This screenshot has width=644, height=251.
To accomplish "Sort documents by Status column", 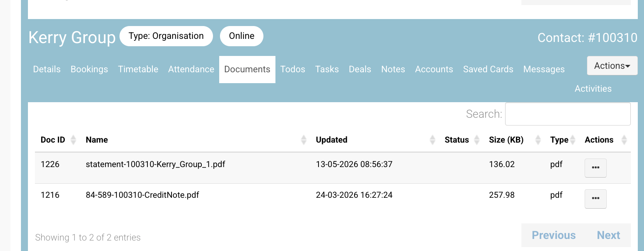I will [x=462, y=140].
